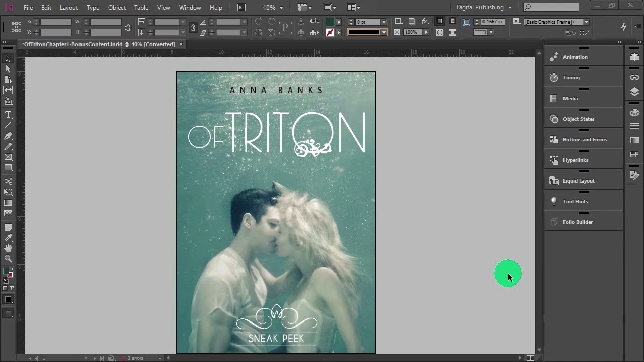Toggle constrain proportions for scaling chain
Image resolution: width=644 pixels, height=362 pixels.
click(x=193, y=27)
